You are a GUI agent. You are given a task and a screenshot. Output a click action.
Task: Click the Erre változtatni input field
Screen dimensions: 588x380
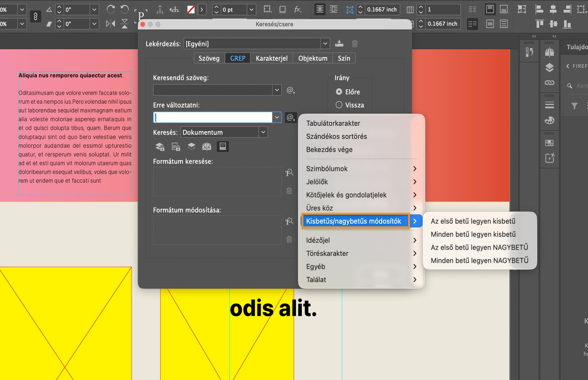point(213,117)
